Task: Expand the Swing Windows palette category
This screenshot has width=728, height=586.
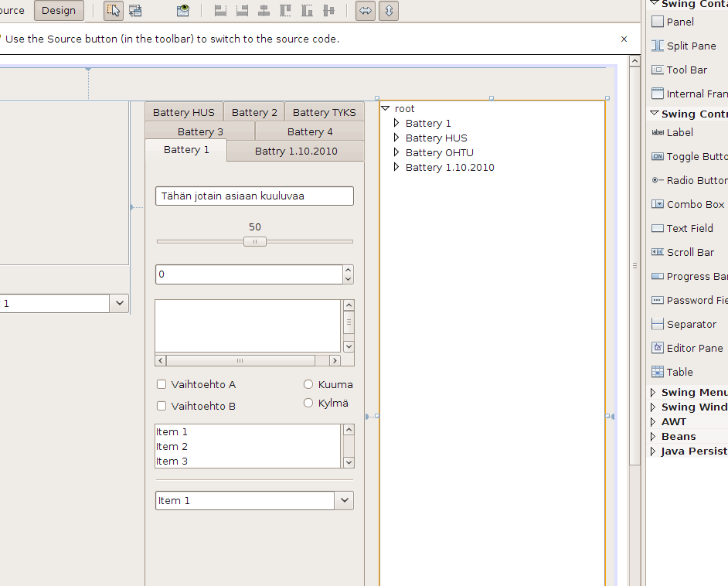Action: 653,407
